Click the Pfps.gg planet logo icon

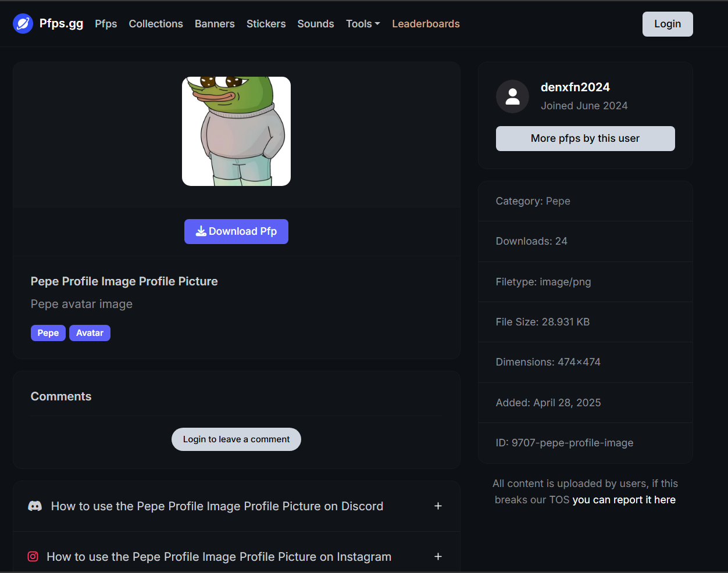tap(23, 24)
